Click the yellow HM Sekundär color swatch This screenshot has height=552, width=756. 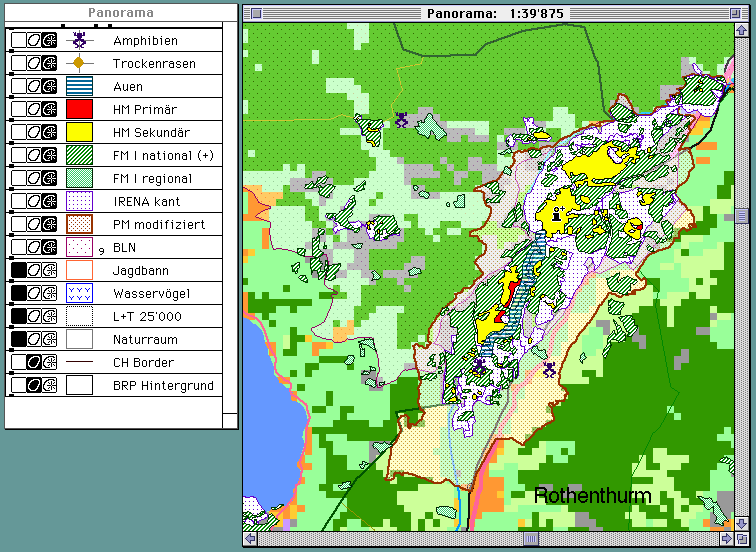[79, 132]
